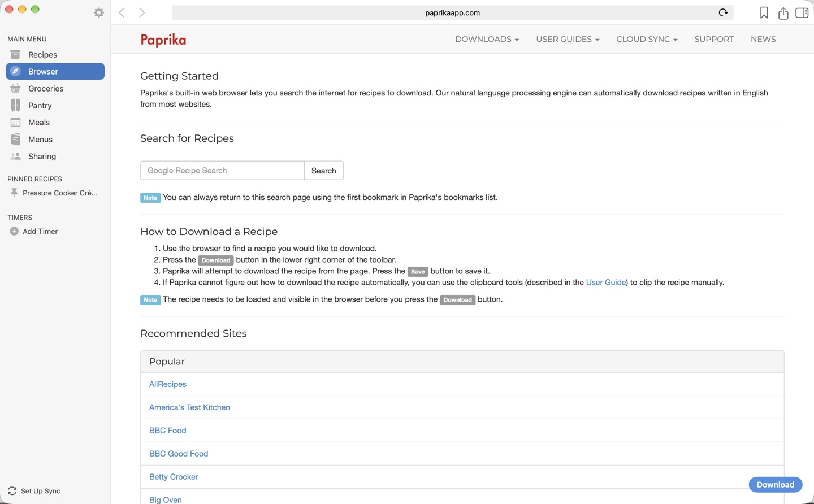Image resolution: width=814 pixels, height=504 pixels.
Task: Click the Search for Recipes heading
Action: click(187, 138)
